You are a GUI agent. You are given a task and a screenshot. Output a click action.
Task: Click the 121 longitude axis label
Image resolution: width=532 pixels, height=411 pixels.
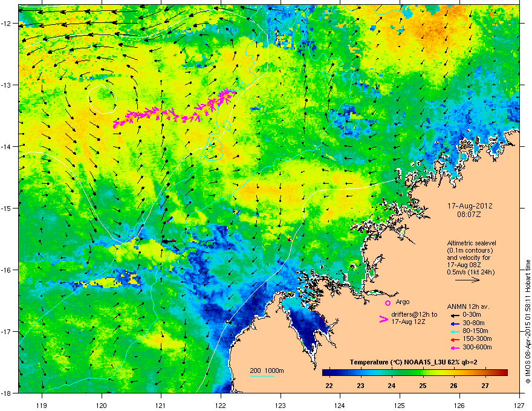(x=161, y=405)
